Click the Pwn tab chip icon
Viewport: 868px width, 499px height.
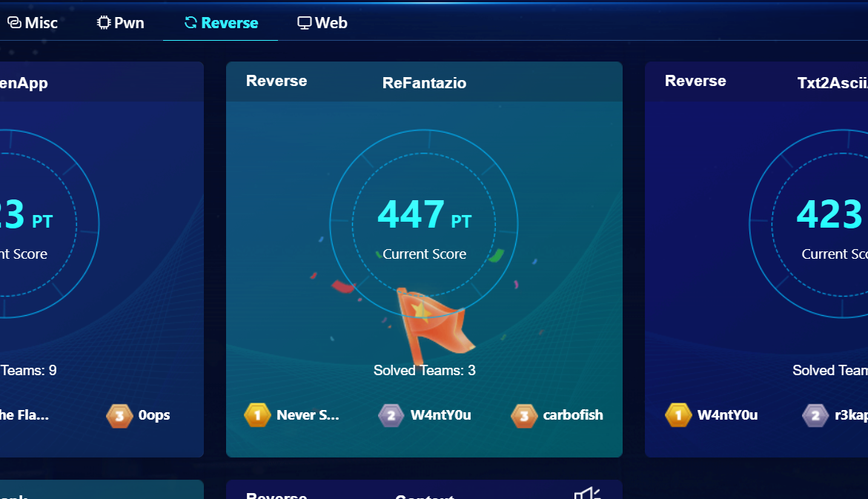pyautogui.click(x=104, y=23)
